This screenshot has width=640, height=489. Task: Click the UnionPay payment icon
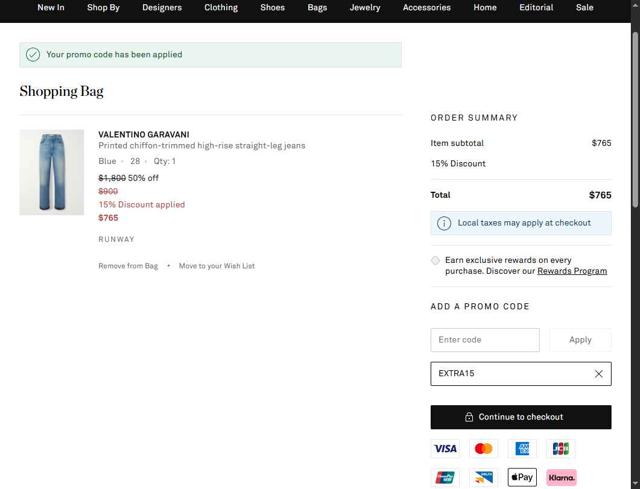[x=445, y=478]
